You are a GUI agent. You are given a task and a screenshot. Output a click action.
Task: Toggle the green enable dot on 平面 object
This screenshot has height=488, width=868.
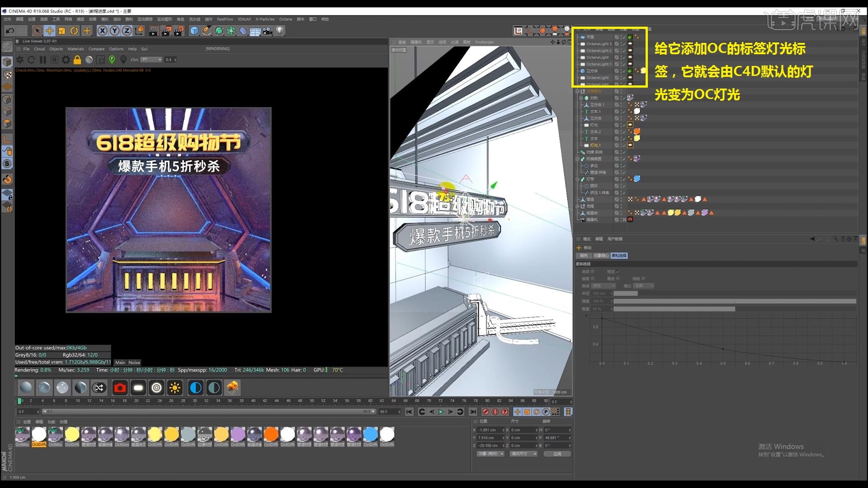tap(630, 37)
